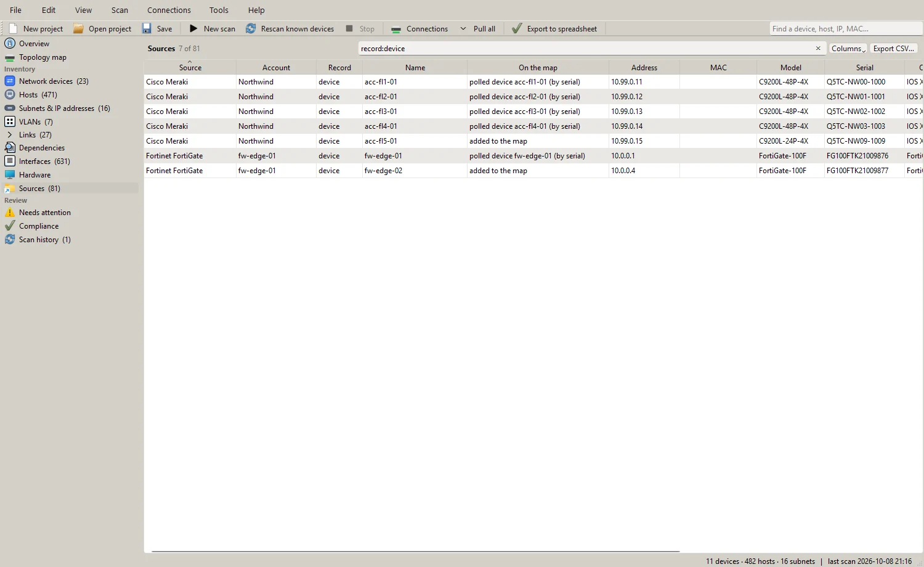Open the Scan menu

[x=120, y=10]
